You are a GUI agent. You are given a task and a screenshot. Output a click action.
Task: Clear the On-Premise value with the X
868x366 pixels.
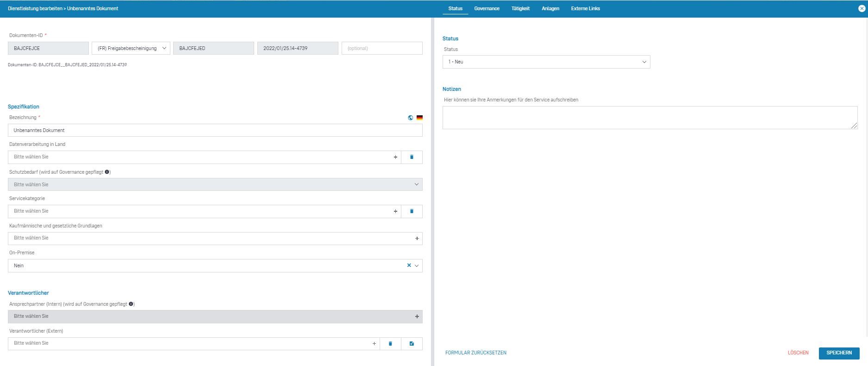click(409, 265)
